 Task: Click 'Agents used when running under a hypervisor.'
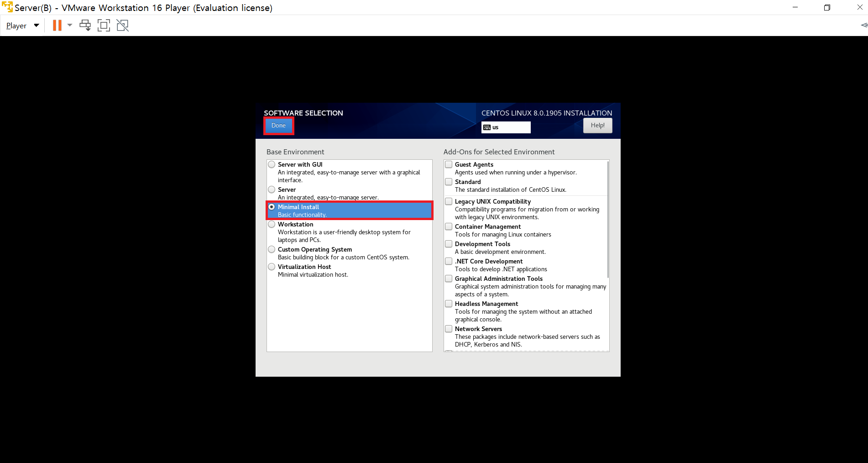[516, 173]
